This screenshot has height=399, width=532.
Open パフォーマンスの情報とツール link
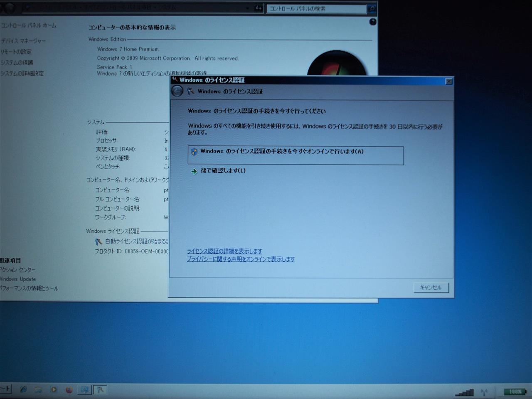point(29,288)
